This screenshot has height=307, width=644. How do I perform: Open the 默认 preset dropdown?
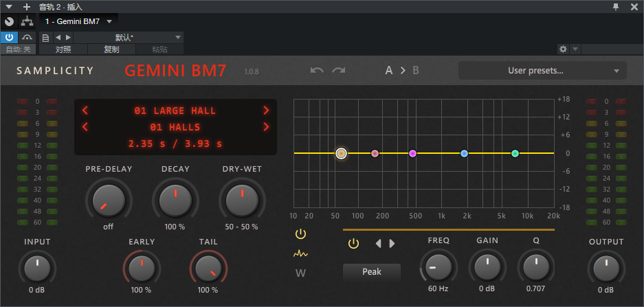129,37
